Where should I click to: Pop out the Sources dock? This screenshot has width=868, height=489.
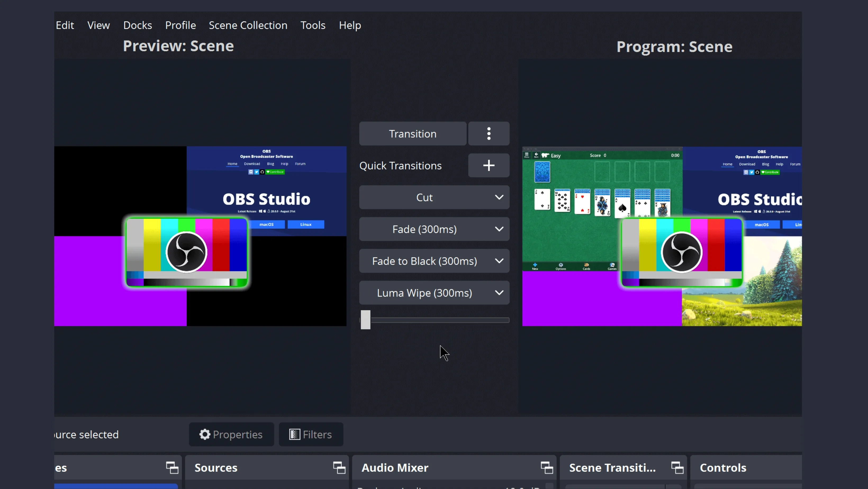pyautogui.click(x=339, y=468)
